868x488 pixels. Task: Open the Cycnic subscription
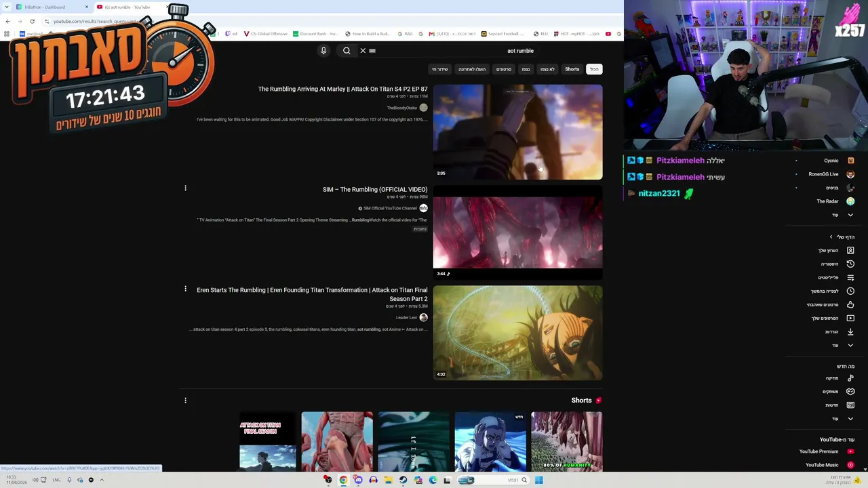(x=831, y=161)
